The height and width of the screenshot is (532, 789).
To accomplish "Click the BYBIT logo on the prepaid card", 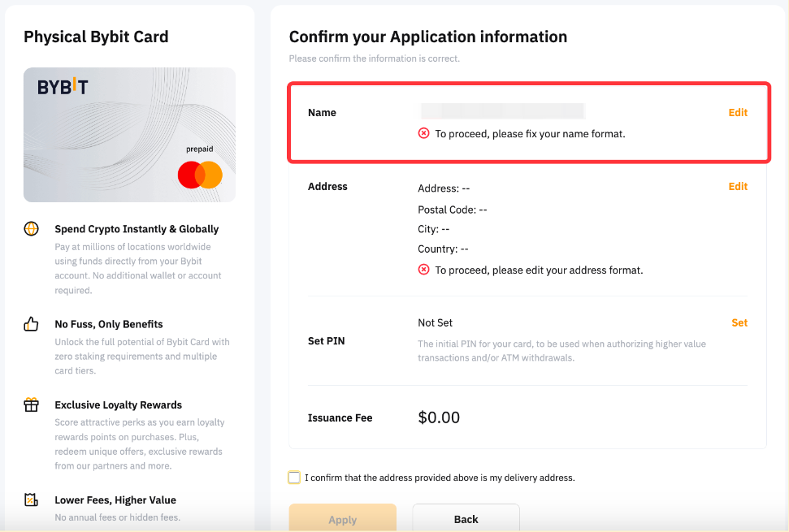I will 63,87.
